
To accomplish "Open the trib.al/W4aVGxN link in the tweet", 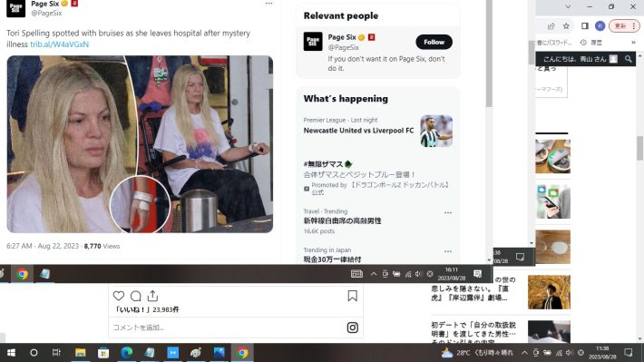I will [x=59, y=44].
